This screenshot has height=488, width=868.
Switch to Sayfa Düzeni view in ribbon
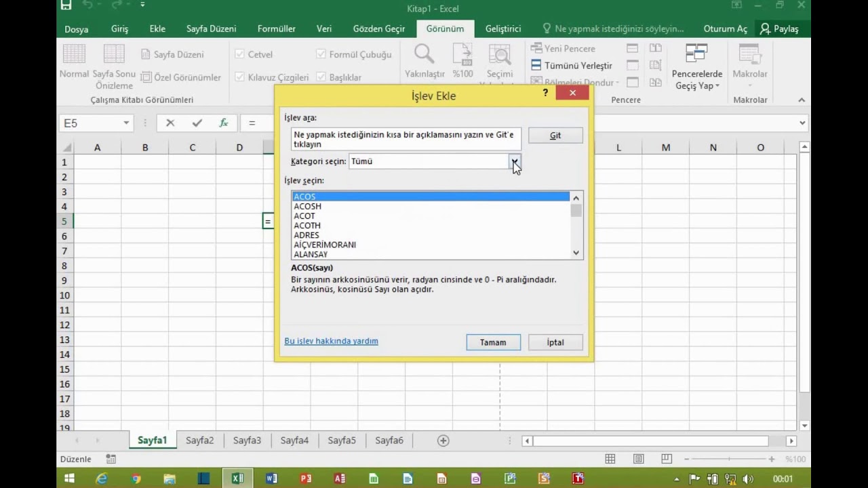(x=172, y=54)
